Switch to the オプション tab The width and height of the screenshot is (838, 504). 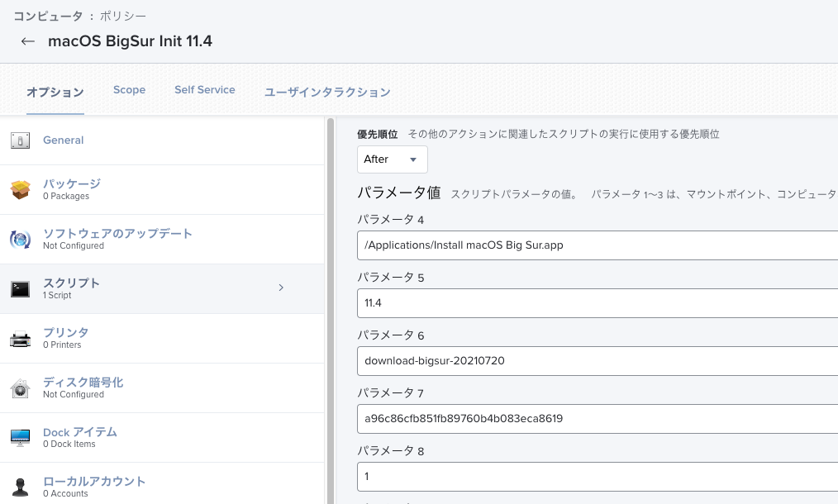click(55, 93)
